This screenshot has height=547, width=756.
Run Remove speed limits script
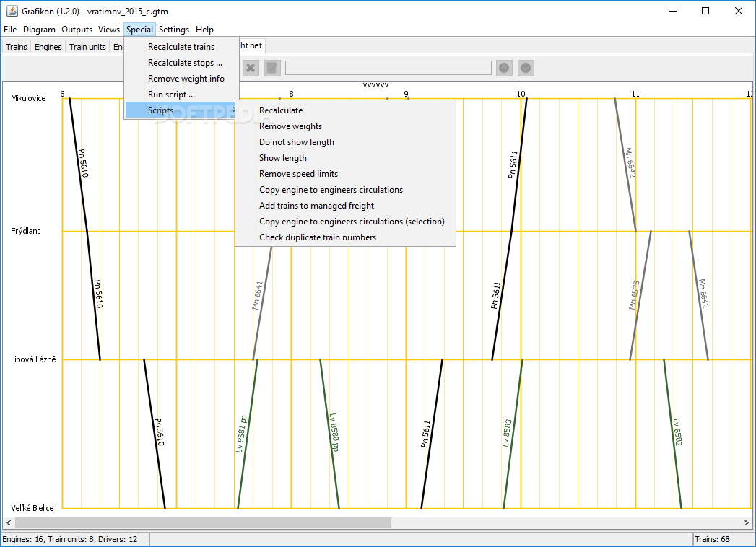click(345, 174)
